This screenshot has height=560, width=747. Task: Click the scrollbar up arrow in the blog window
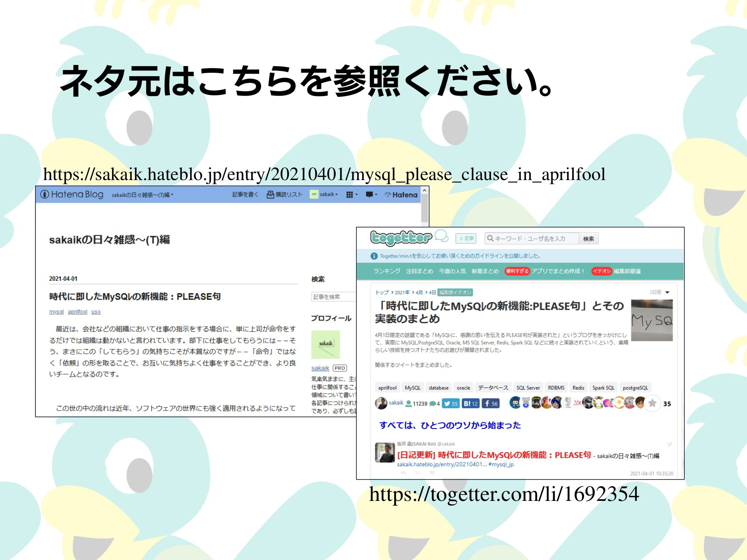coord(425,190)
